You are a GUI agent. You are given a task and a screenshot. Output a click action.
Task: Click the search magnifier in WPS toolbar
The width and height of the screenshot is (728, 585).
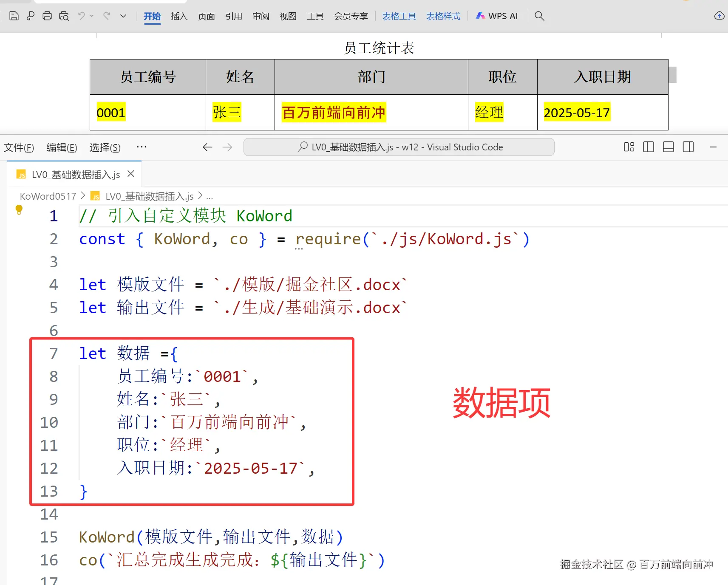(x=539, y=16)
